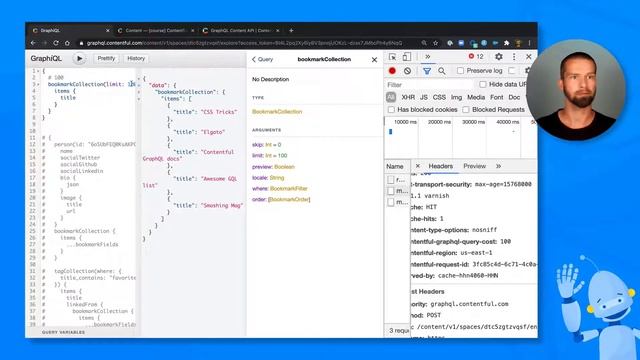Open the BookmarkFilter type of where argument
This screenshot has width=640, height=360.
289,189
